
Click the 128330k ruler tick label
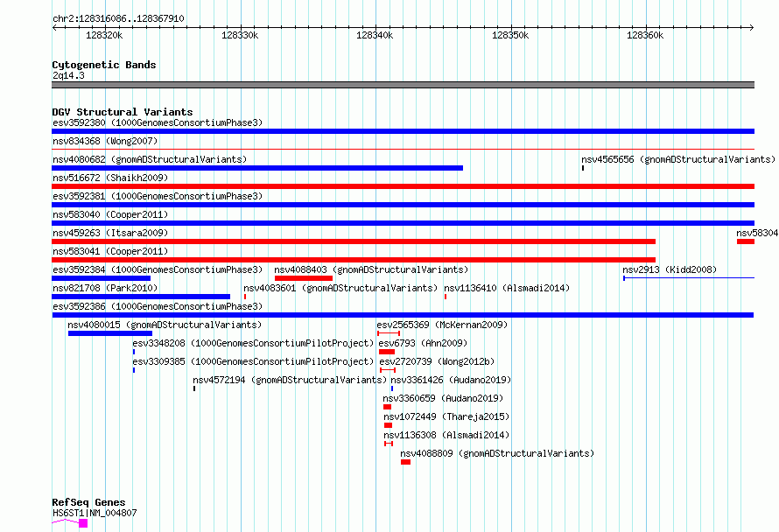(240, 35)
